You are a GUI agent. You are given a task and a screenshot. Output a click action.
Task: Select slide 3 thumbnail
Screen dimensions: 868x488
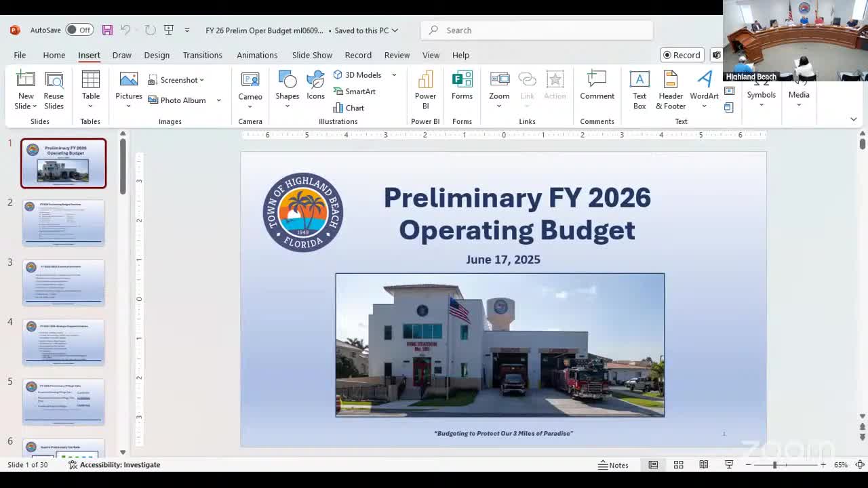pyautogui.click(x=64, y=282)
